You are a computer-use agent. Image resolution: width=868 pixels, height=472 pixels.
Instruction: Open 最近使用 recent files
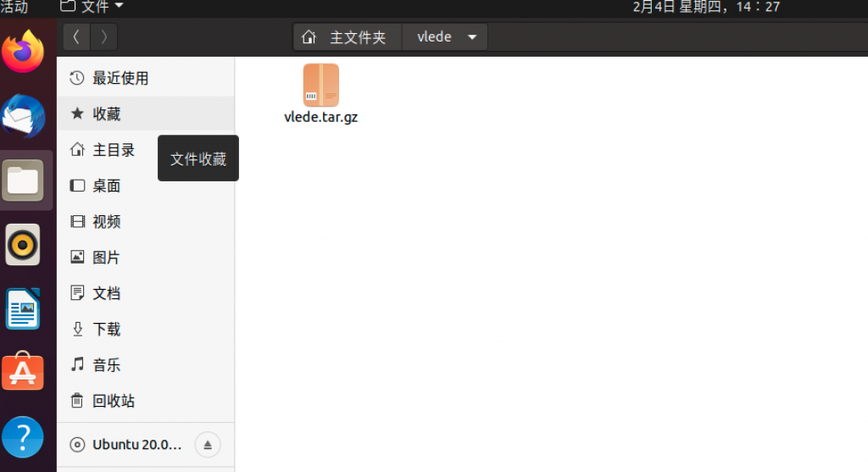(x=146, y=78)
